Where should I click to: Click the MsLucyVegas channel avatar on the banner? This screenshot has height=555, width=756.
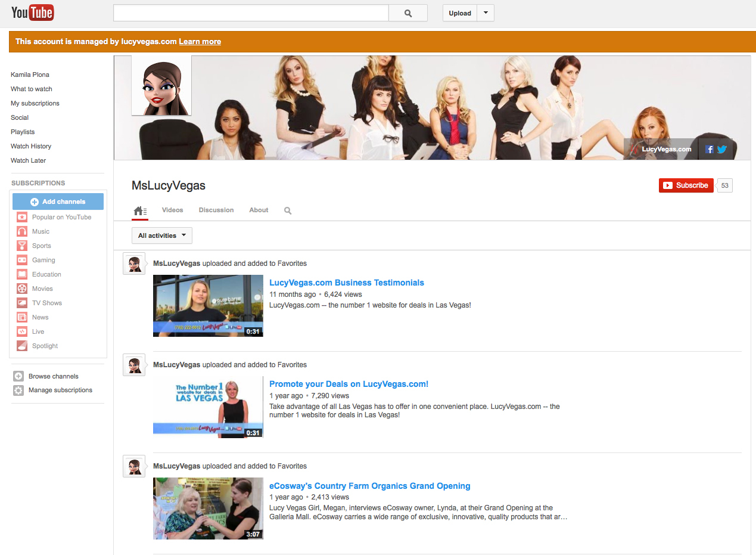point(161,85)
